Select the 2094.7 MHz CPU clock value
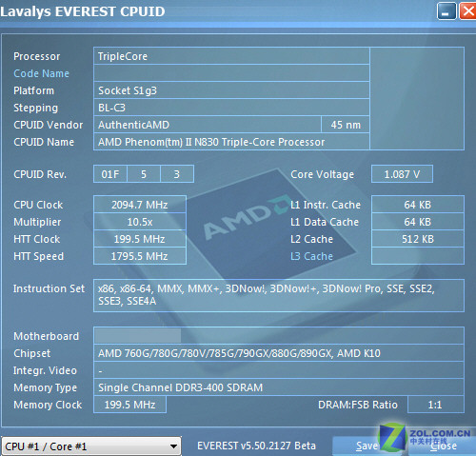The image size is (476, 456). point(140,205)
